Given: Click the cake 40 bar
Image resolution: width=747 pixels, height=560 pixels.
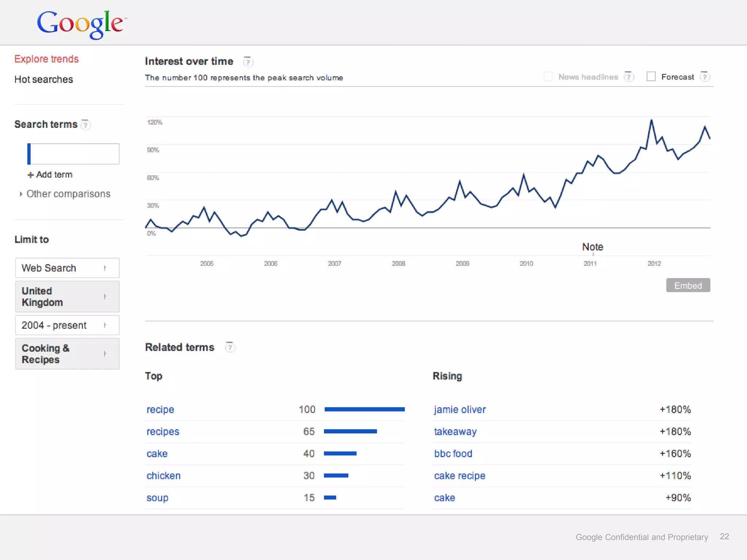Looking at the screenshot, I should tap(340, 454).
